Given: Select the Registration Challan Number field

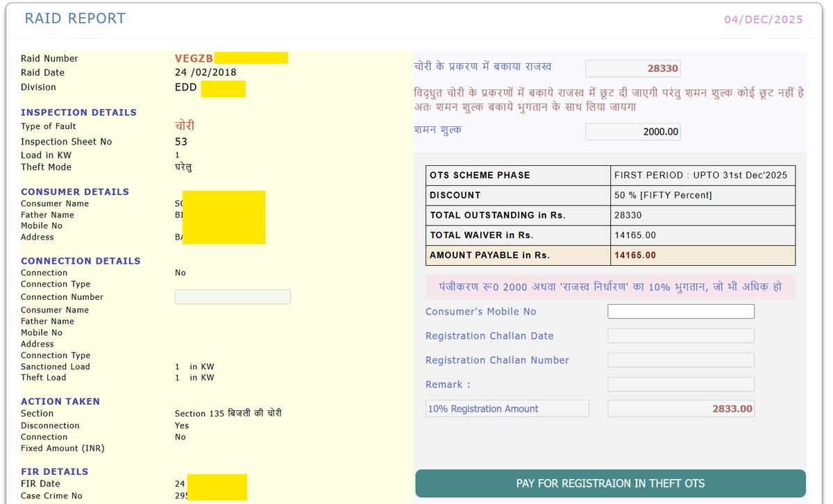Looking at the screenshot, I should (680, 360).
